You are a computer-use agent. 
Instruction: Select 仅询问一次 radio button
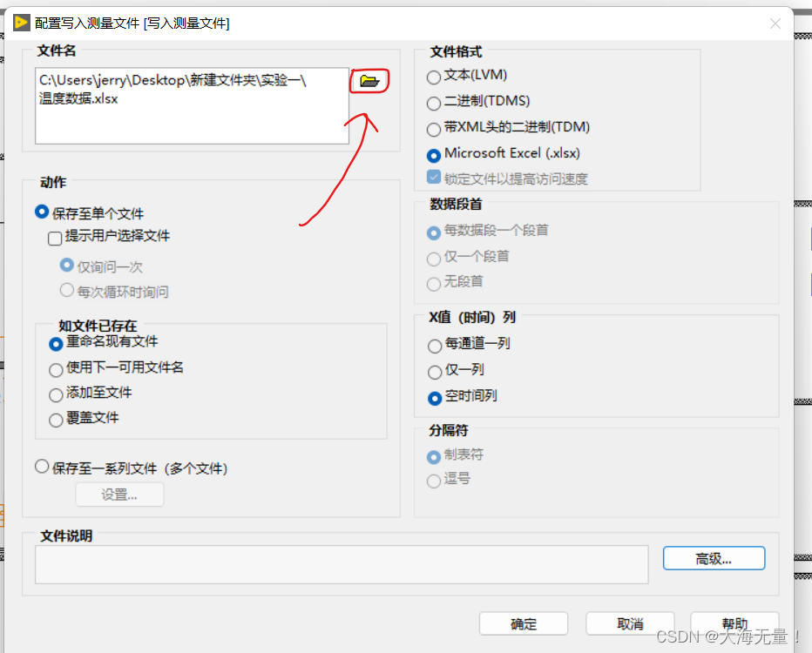(x=66, y=265)
